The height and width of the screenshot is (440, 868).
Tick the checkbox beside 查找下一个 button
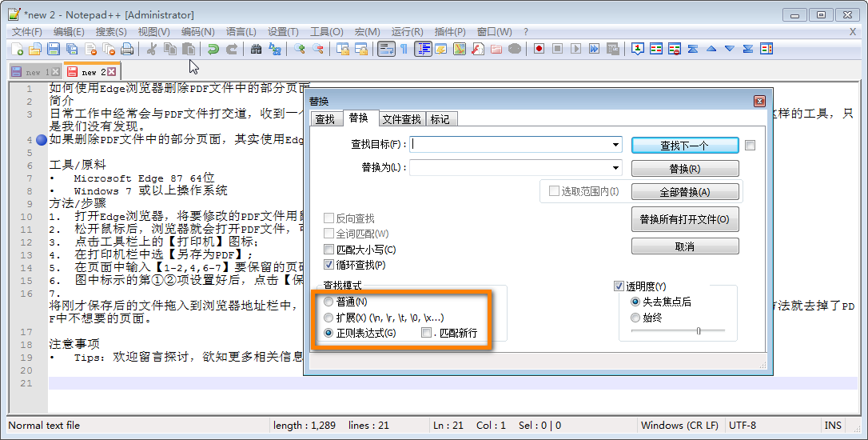click(750, 145)
